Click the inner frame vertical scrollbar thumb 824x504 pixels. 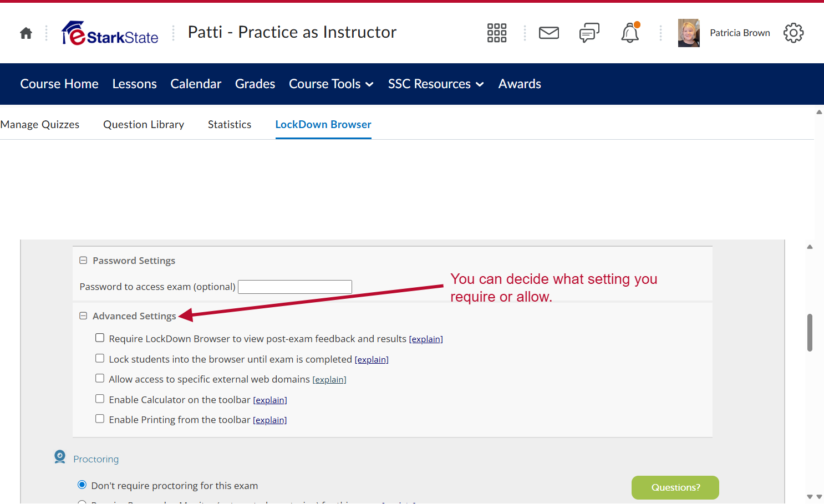[x=810, y=333]
